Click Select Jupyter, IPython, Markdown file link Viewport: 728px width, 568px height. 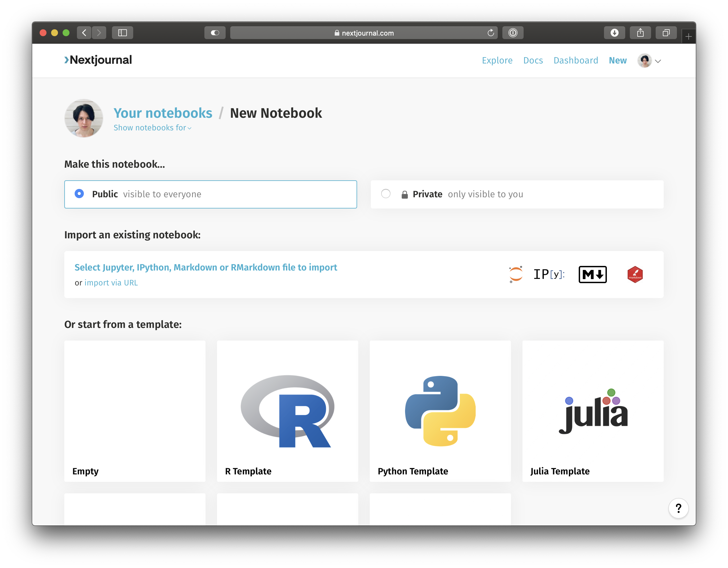[206, 267]
